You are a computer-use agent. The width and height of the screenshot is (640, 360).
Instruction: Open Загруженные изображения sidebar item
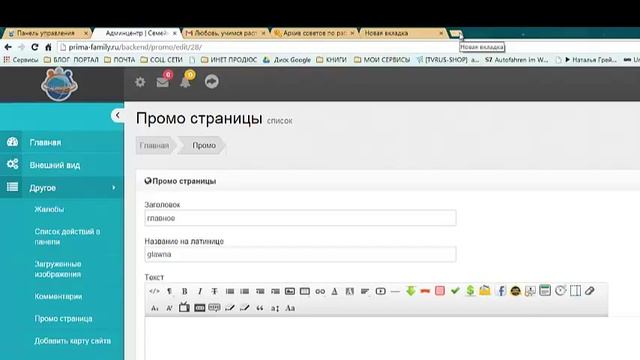pos(58,269)
